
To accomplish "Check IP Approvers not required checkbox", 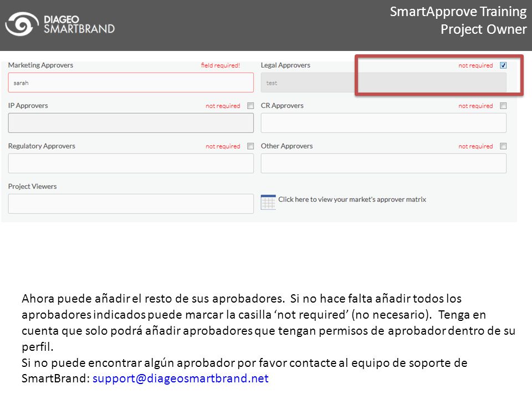I will [250, 105].
